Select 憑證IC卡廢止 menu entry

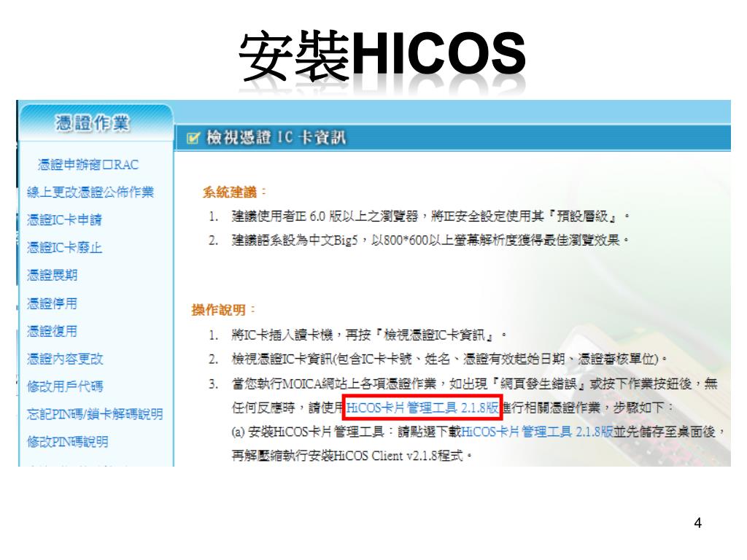coord(64,247)
